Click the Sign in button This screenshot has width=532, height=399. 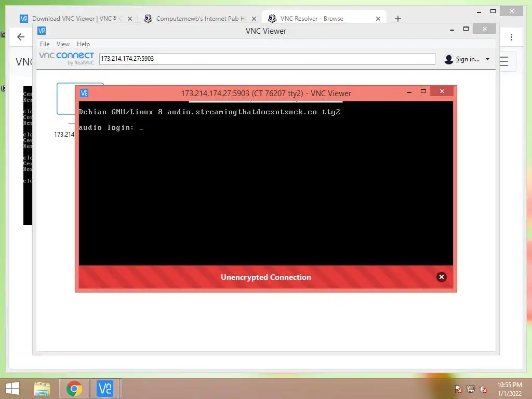pos(467,59)
